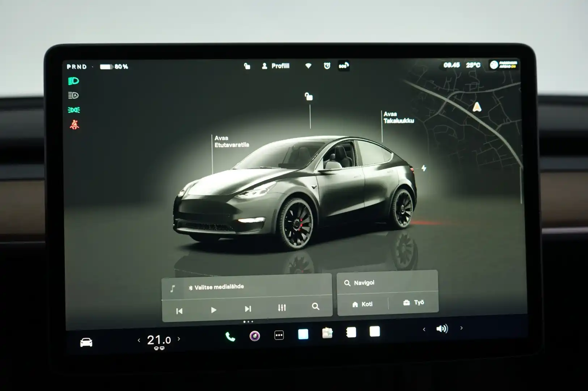The height and width of the screenshot is (391, 588).
Task: Open the charge port lightning icon
Action: click(424, 168)
